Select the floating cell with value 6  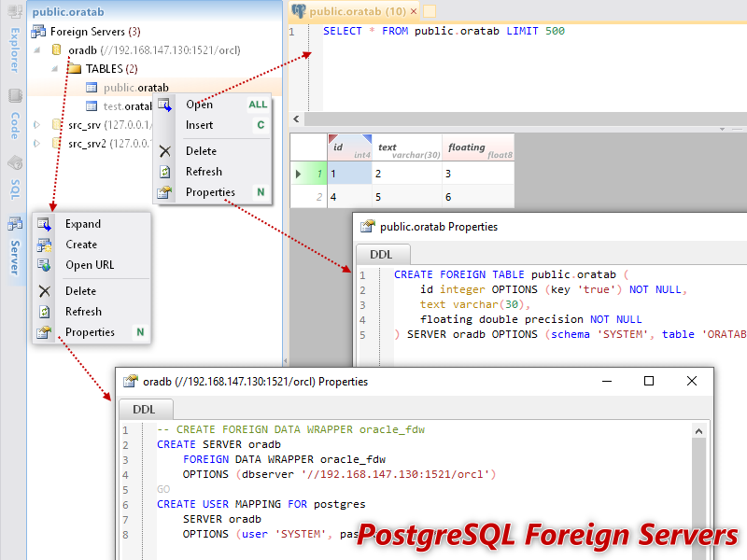(x=479, y=197)
